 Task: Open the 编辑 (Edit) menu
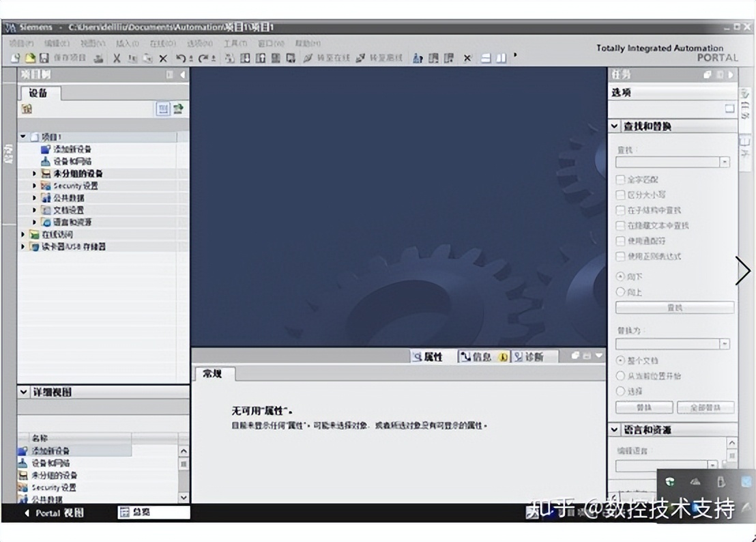pos(57,43)
